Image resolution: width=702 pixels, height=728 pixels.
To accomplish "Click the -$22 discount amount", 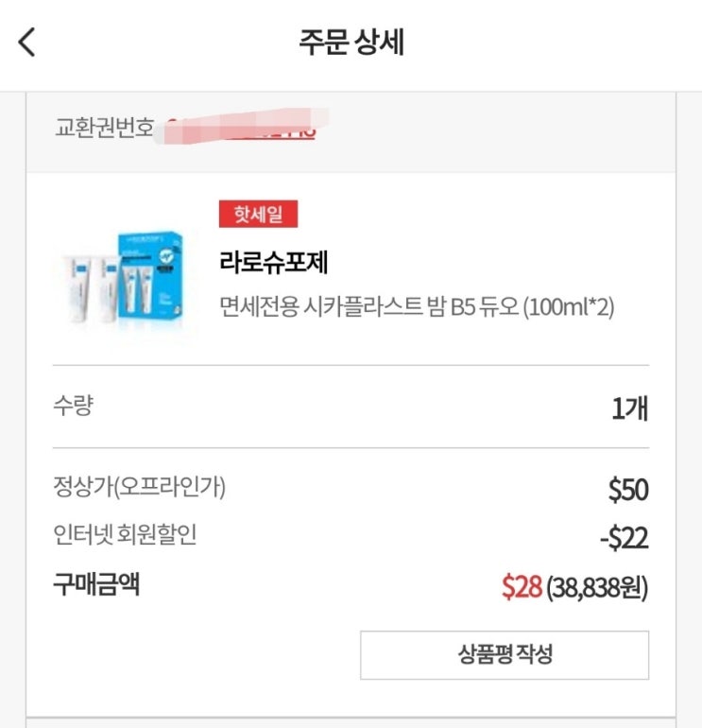I will (x=624, y=539).
